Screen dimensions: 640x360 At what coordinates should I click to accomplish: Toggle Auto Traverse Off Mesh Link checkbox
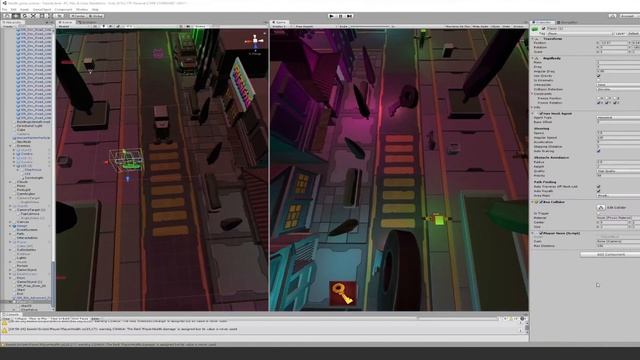click(599, 187)
